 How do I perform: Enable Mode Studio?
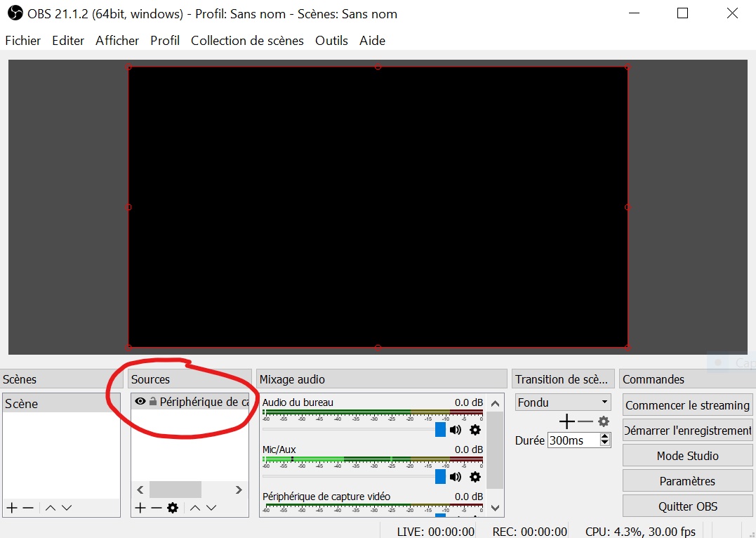[687, 456]
